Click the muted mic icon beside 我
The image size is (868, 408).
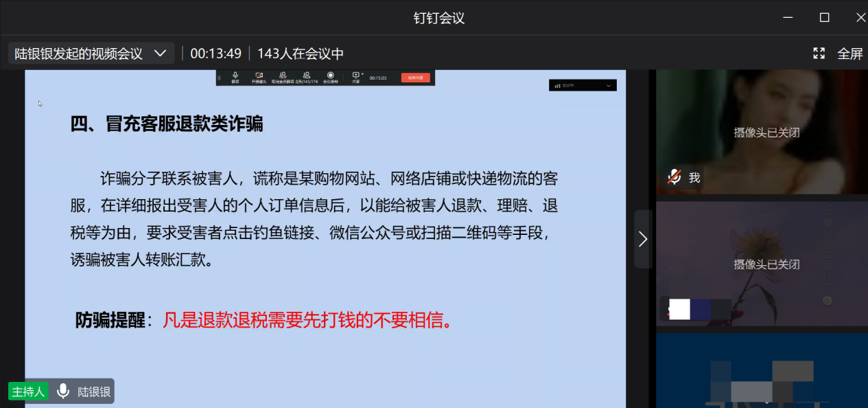675,177
